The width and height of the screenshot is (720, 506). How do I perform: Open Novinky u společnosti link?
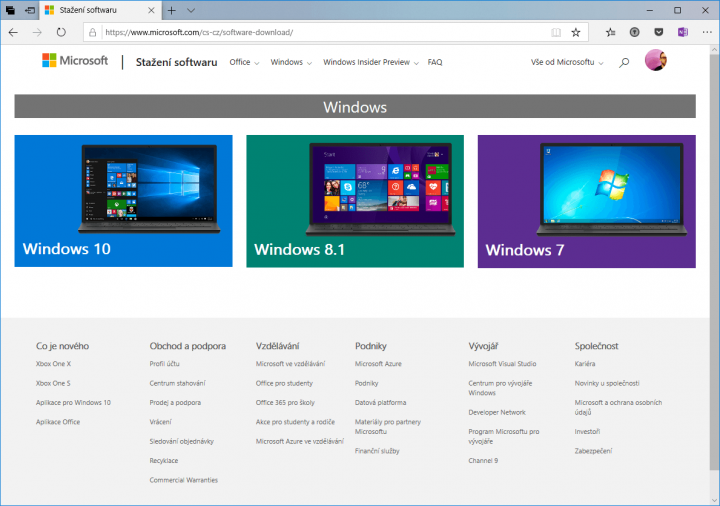tap(607, 383)
